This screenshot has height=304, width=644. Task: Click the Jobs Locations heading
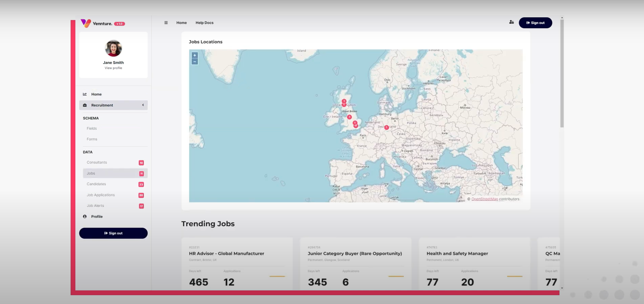[x=206, y=42]
